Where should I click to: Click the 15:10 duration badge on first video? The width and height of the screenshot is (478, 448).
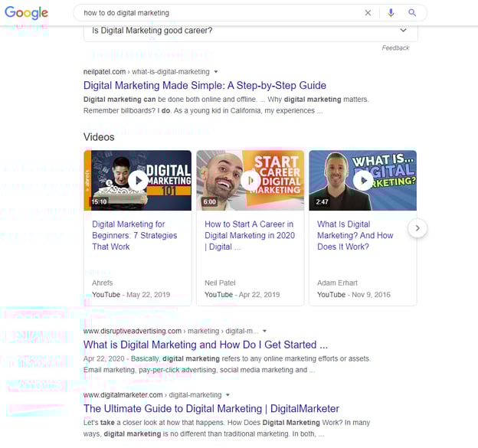click(x=100, y=201)
